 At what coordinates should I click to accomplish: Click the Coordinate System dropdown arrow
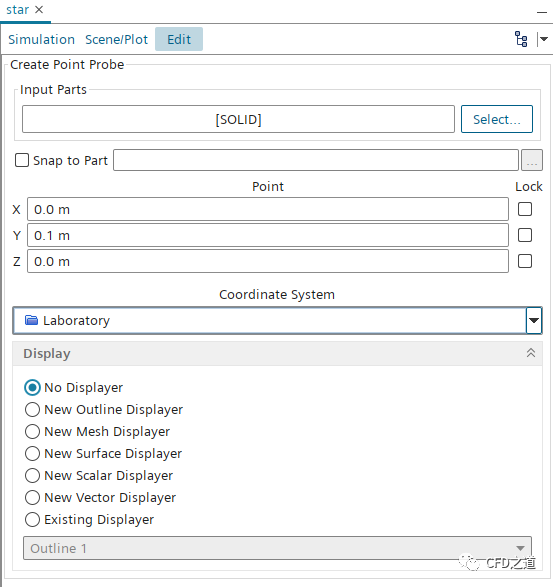pos(534,320)
